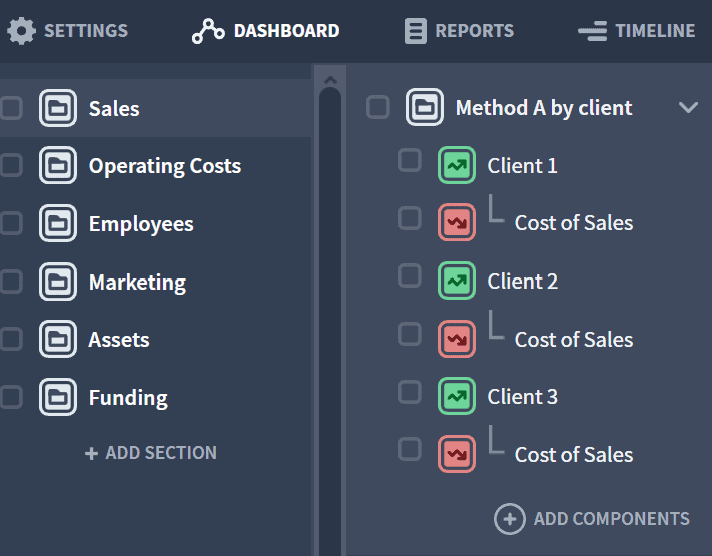Viewport: 712px width, 556px height.
Task: Click red cost icon under Client 3
Action: (457, 454)
